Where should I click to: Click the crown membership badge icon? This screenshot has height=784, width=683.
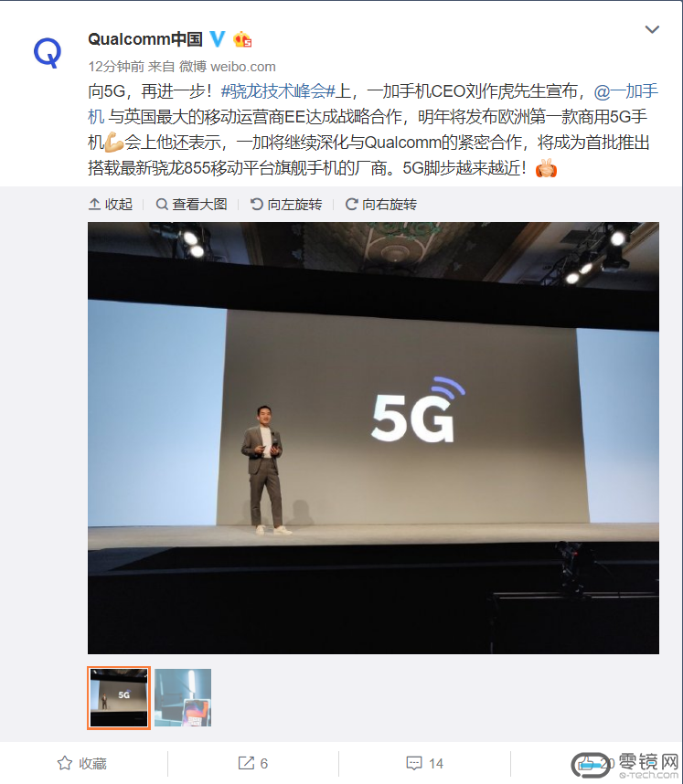click(242, 39)
